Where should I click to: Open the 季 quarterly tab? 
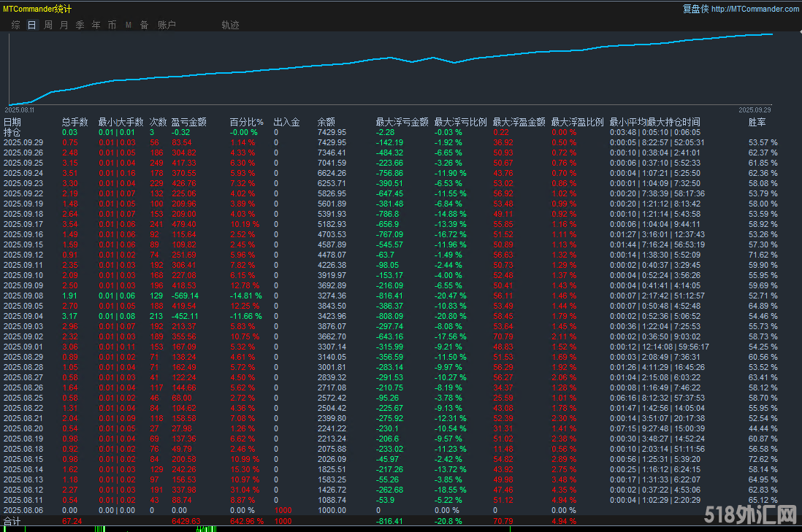click(x=80, y=25)
